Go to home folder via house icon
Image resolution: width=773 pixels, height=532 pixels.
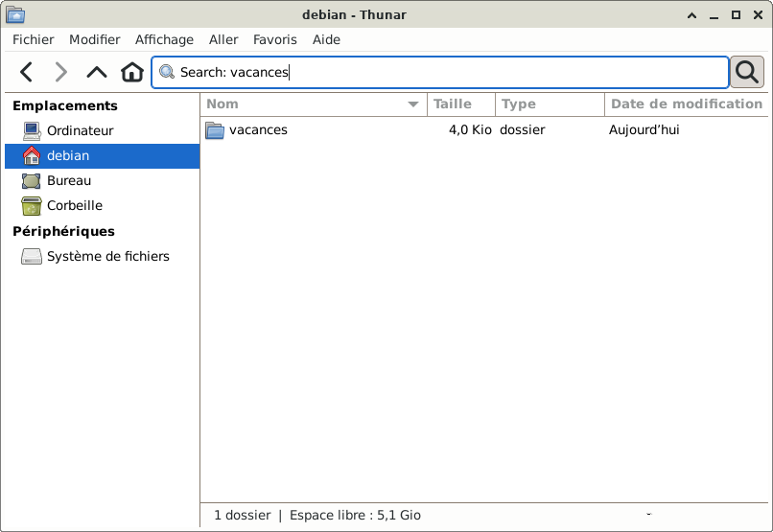(132, 72)
